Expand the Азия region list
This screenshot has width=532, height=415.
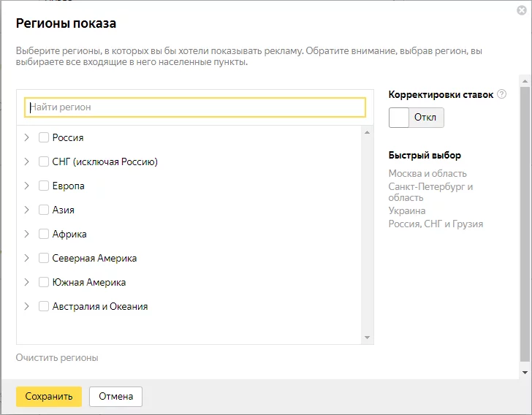click(27, 210)
